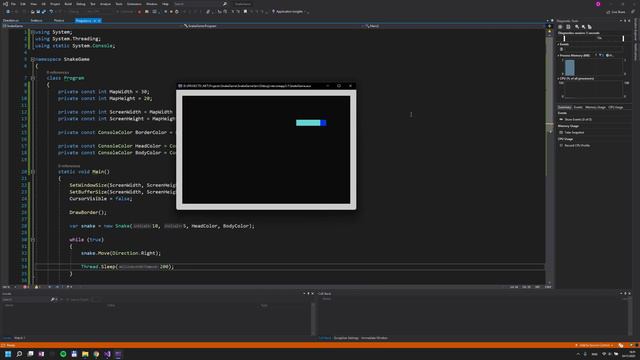Screen dimensions: 640x360
Task: Click the Zoom In icon in Diagnostic Tools
Action: coord(577,27)
